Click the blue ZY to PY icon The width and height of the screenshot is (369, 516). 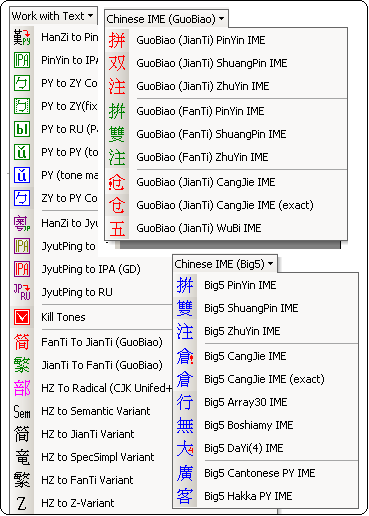click(x=22, y=198)
